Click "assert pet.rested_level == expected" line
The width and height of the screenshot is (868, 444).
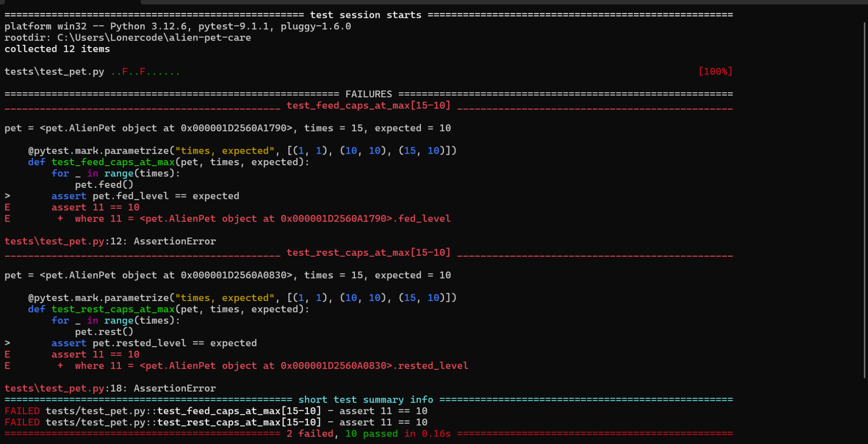click(154, 343)
